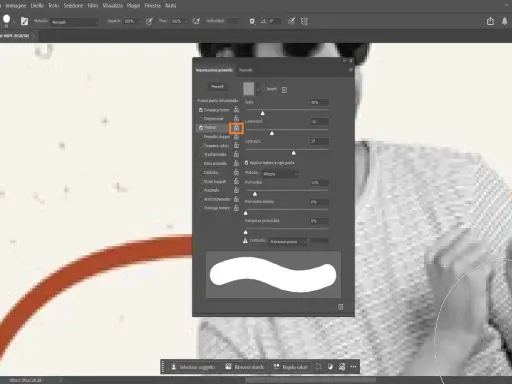Open more options ellipsis in contextual task bar
512x384 pixels.
[353, 367]
